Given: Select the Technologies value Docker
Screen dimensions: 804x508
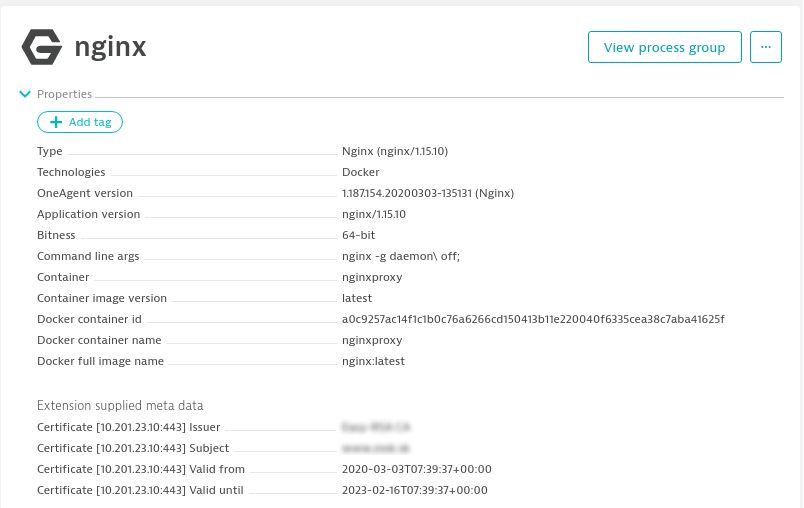Looking at the screenshot, I should click(360, 172).
